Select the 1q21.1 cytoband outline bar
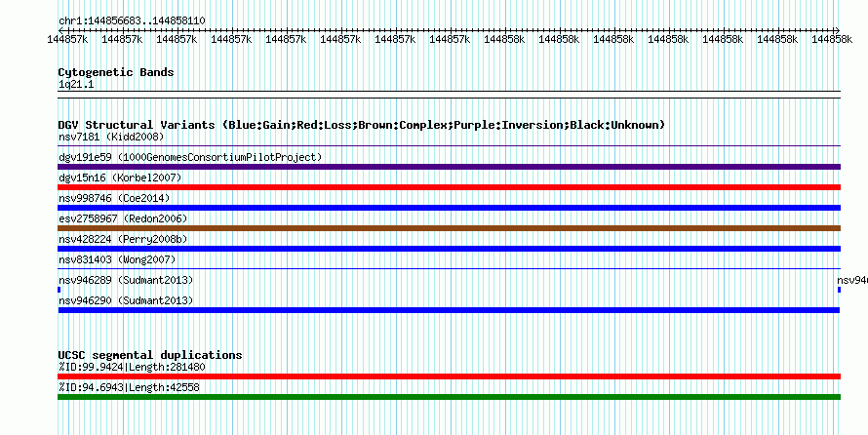This screenshot has height=435, width=868. click(450, 95)
